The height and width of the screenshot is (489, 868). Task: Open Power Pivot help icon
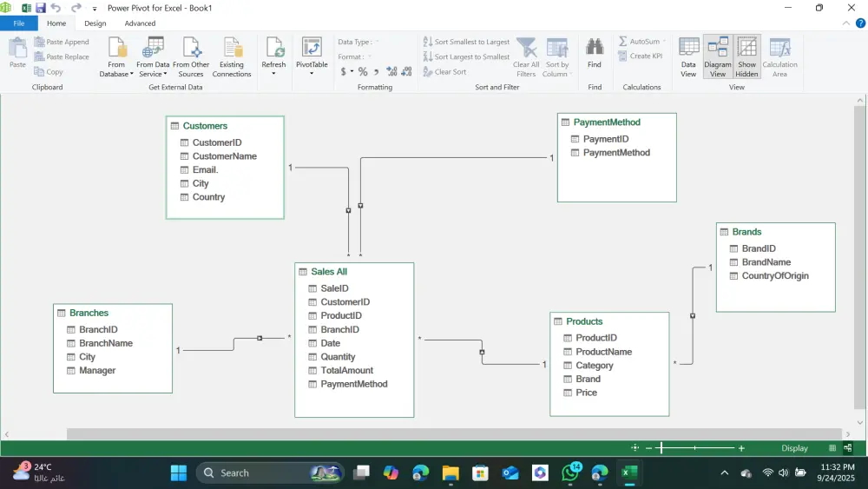coord(860,23)
